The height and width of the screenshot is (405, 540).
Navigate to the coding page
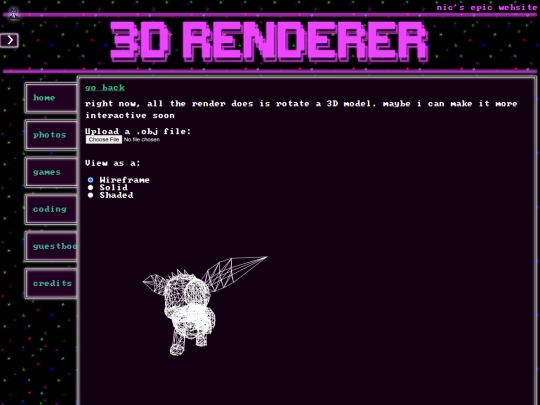[x=51, y=209]
